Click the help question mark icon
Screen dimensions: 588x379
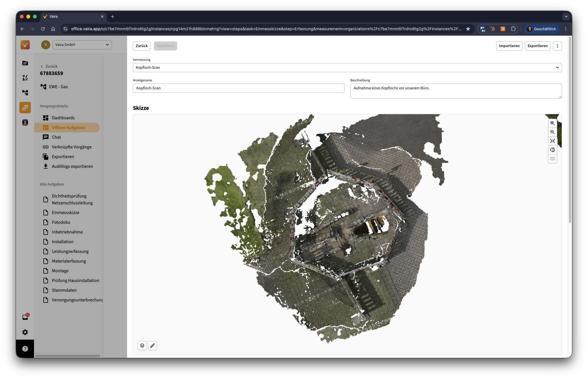click(x=25, y=349)
